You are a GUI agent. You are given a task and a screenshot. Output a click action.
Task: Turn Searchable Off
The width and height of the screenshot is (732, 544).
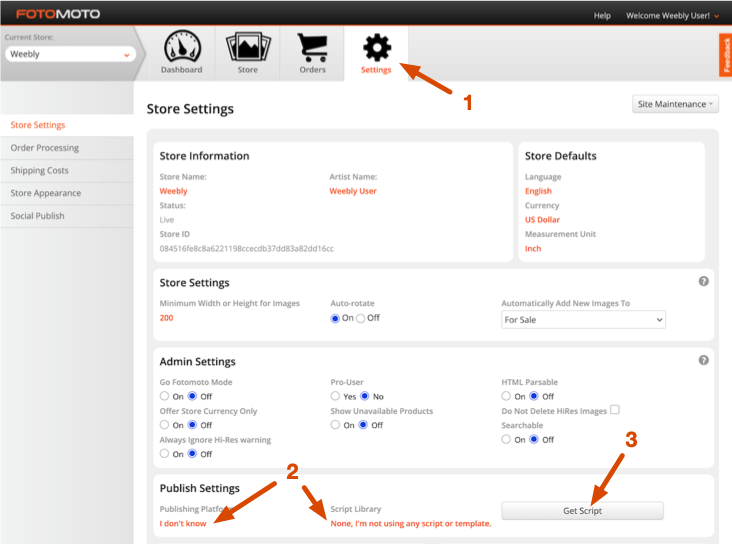tap(534, 439)
